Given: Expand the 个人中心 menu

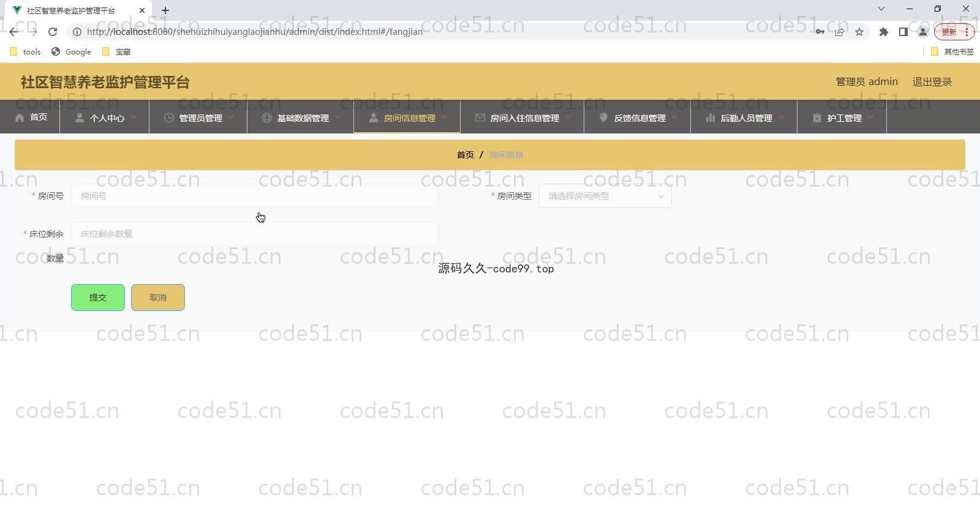Looking at the screenshot, I should 106,118.
